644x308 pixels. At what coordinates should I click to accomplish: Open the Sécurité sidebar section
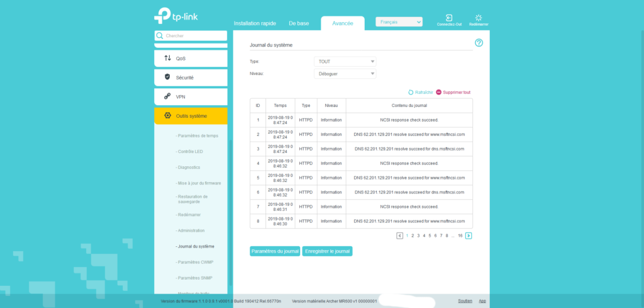click(x=191, y=77)
